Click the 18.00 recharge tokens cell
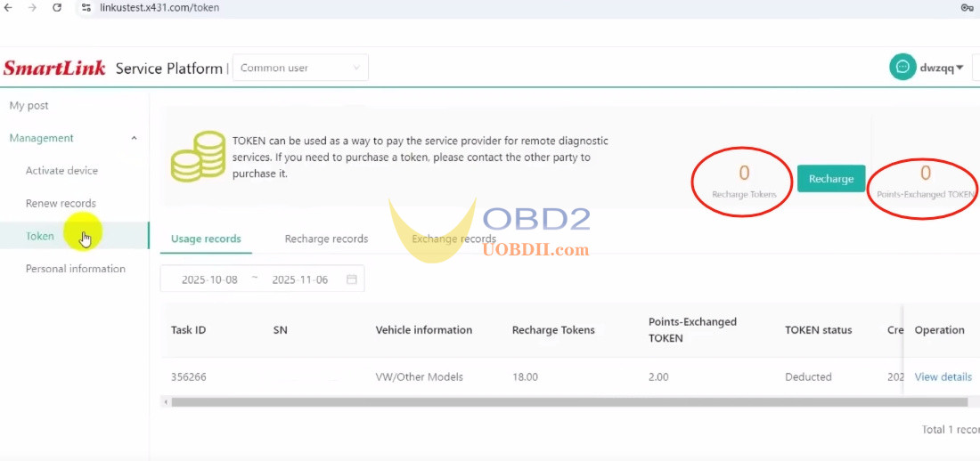 [525, 376]
